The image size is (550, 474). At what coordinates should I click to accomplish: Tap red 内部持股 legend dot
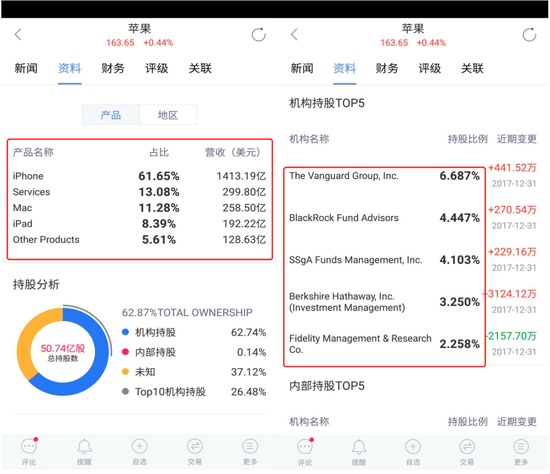pos(125,352)
